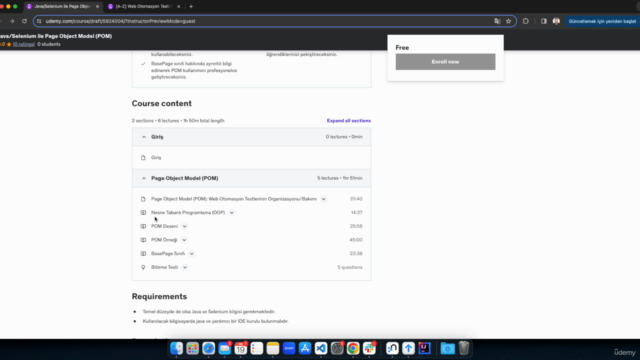Open the (0 ratings) link
The image size is (640, 360).
[x=24, y=44]
